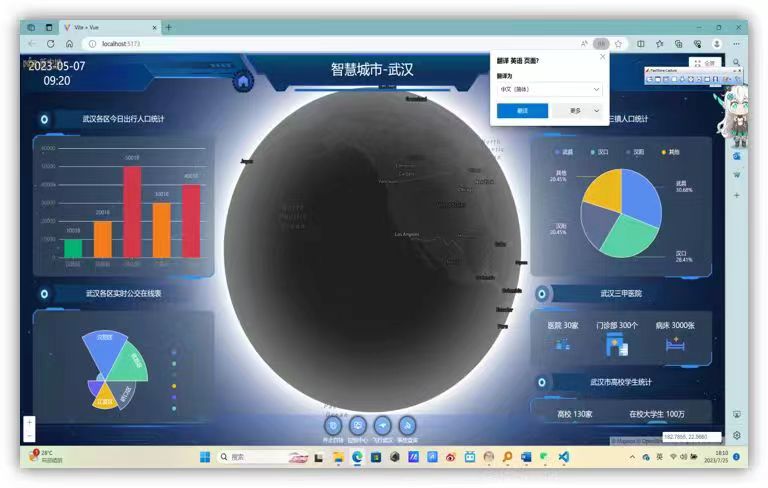Open the translate icon in the address bar
Image resolution: width=768 pixels, height=488 pixels.
coord(601,44)
